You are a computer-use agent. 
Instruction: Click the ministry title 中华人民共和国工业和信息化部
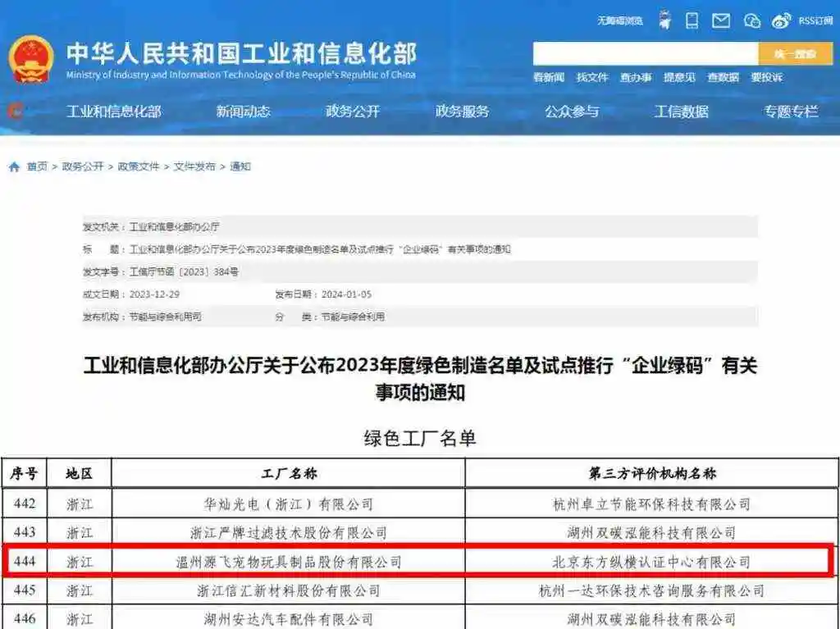[241, 53]
